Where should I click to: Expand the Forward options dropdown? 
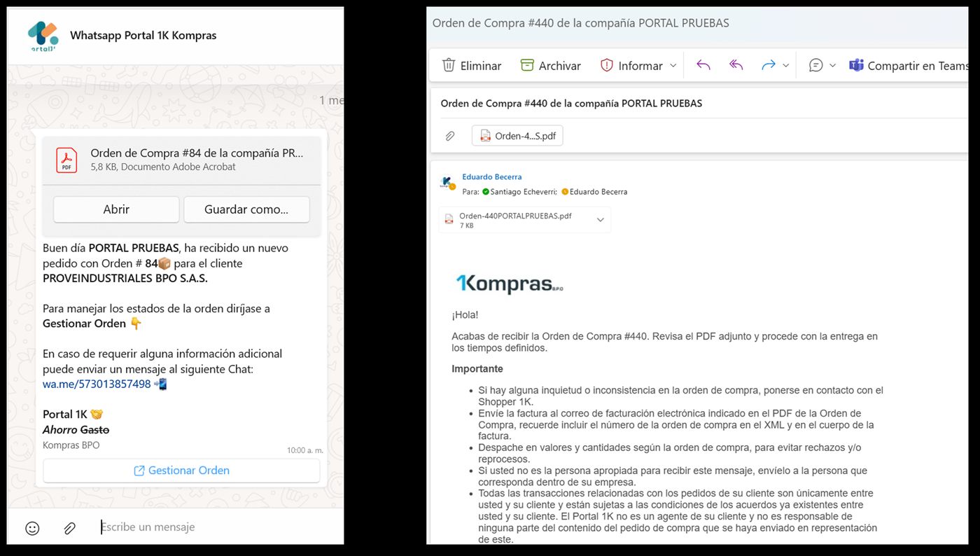785,65
